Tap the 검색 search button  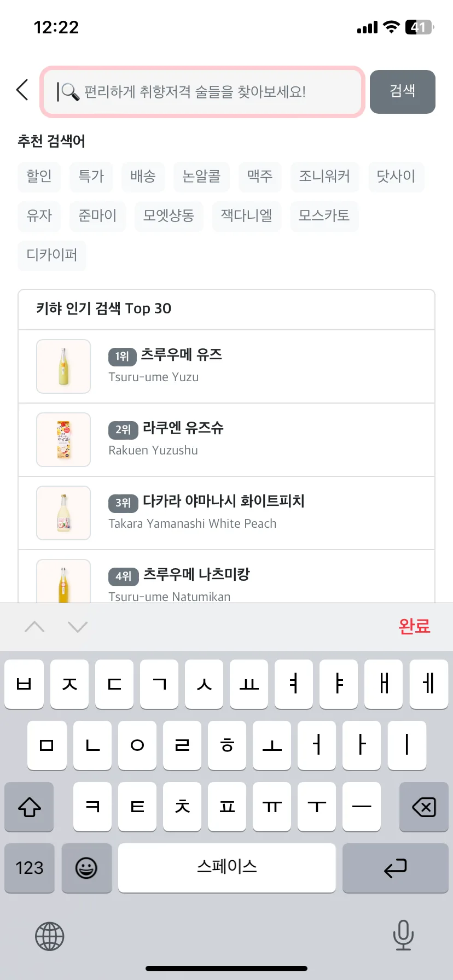click(403, 92)
